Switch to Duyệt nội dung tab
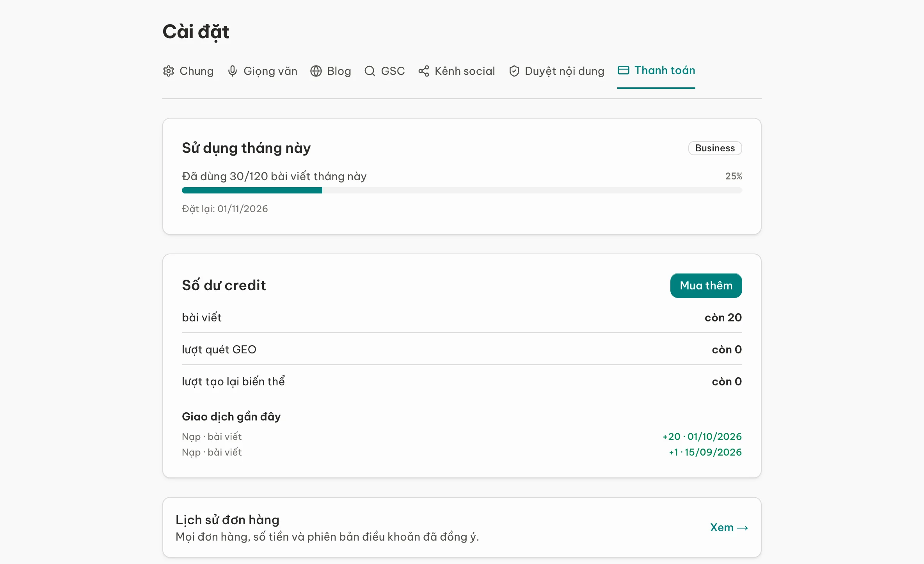The width and height of the screenshot is (924, 564). pyautogui.click(x=556, y=71)
